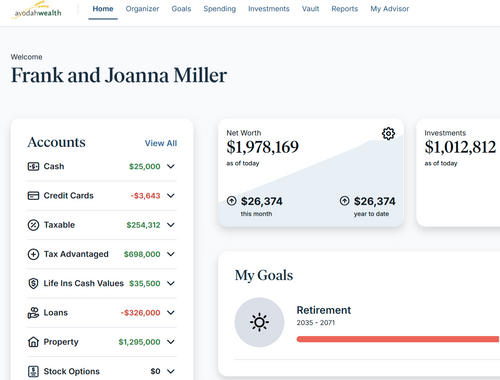Viewport: 500px width, 380px height.
Task: Click the Life Ins value $35,500
Action: 145,284
